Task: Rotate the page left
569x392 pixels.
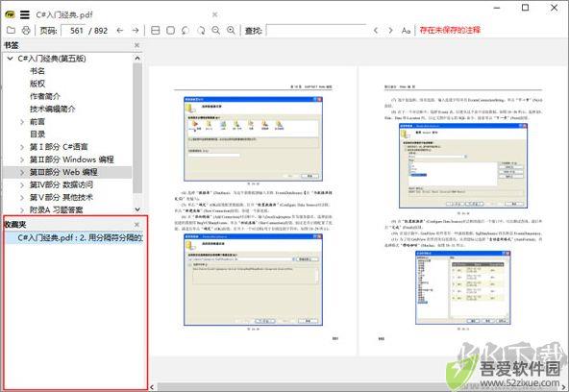Action: 186,31
